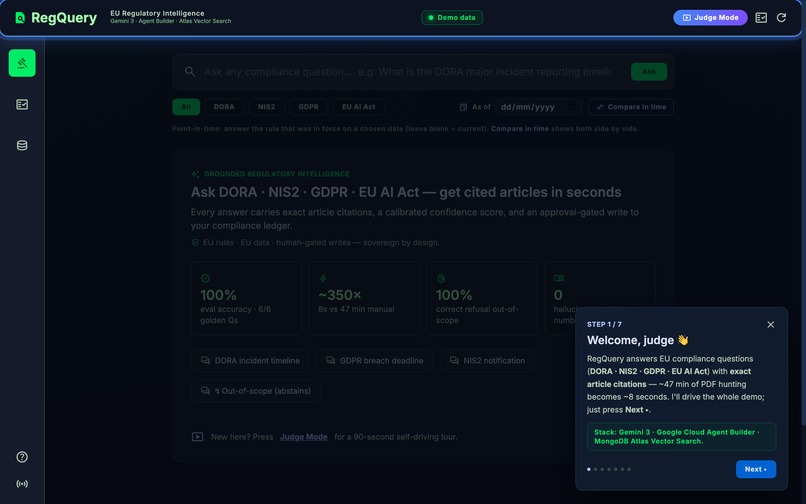The image size is (806, 504).
Task: Close the Welcome judge tour popup
Action: coord(771,325)
